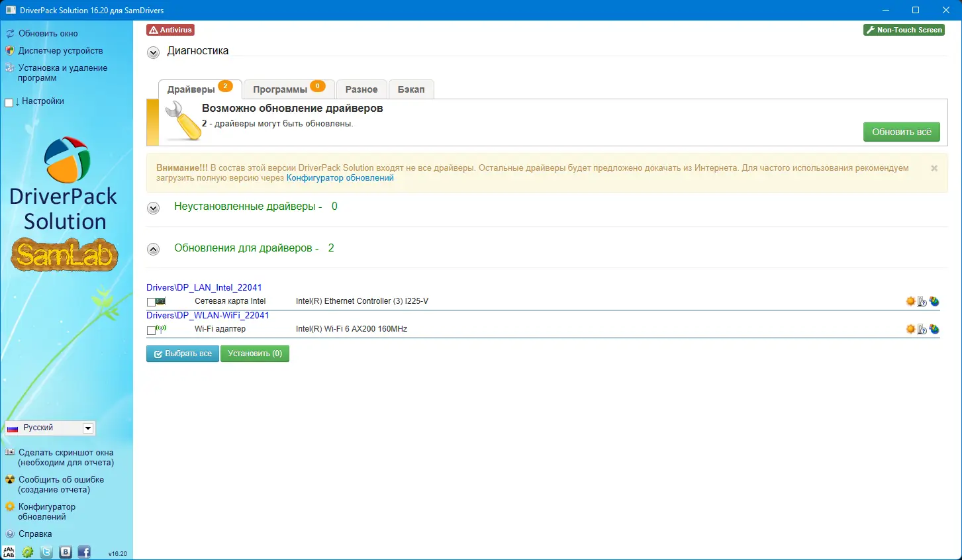Screen dimensions: 962x560
Task: Check the Сетевая карта Intel driver checkbox
Action: 151,302
